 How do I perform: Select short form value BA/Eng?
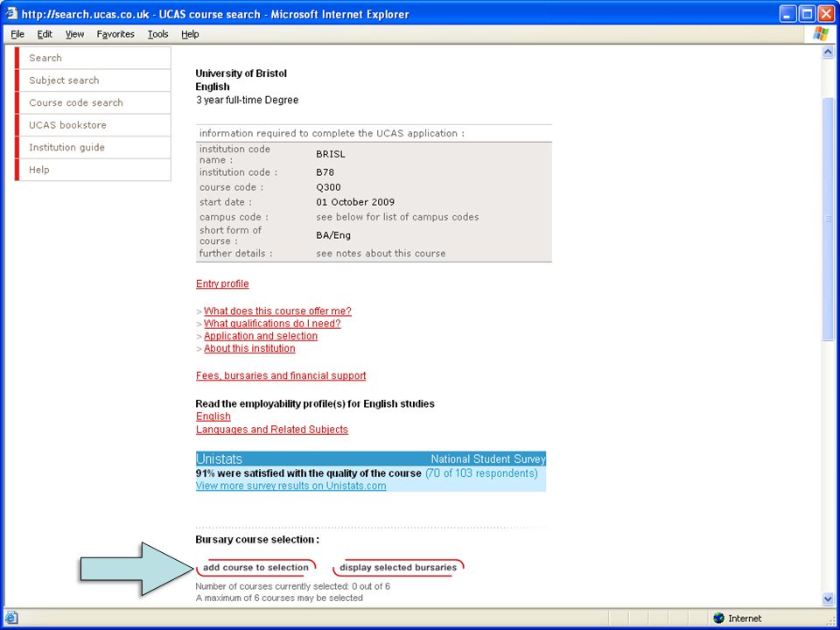[333, 235]
